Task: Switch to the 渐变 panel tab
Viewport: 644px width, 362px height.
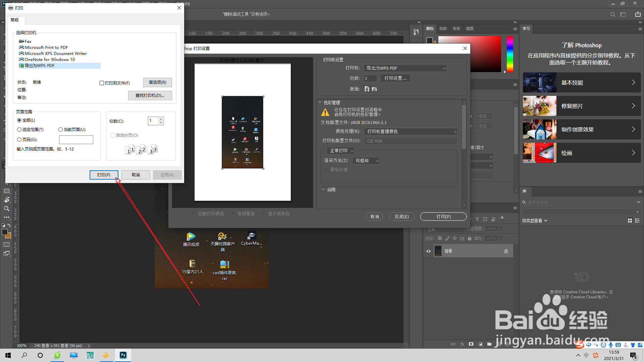Action: click(x=456, y=29)
